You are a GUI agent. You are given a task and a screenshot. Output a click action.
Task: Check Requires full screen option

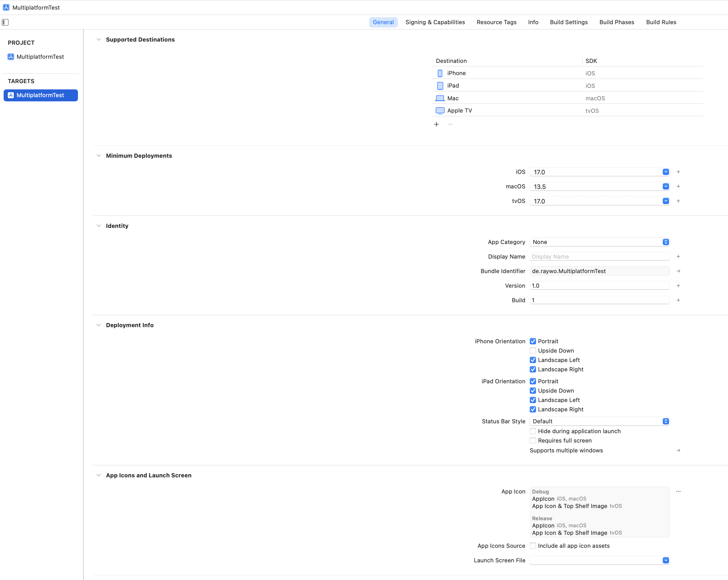pos(533,440)
